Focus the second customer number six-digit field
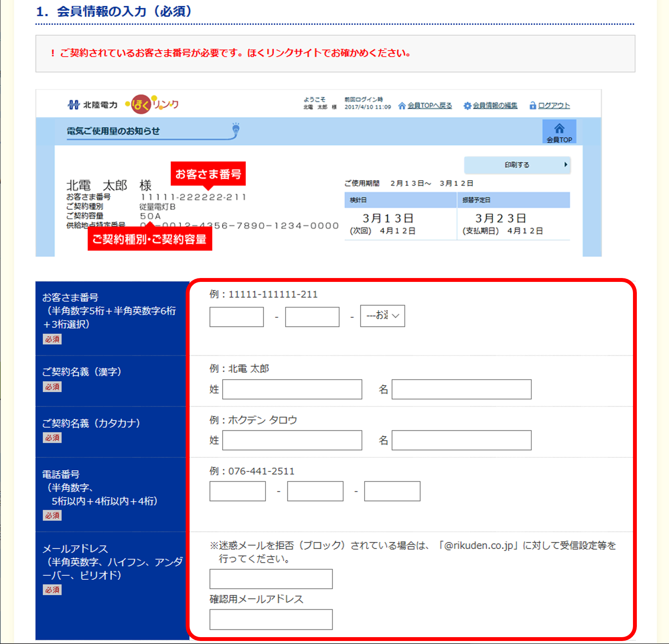The height and width of the screenshot is (644, 669). click(x=312, y=317)
